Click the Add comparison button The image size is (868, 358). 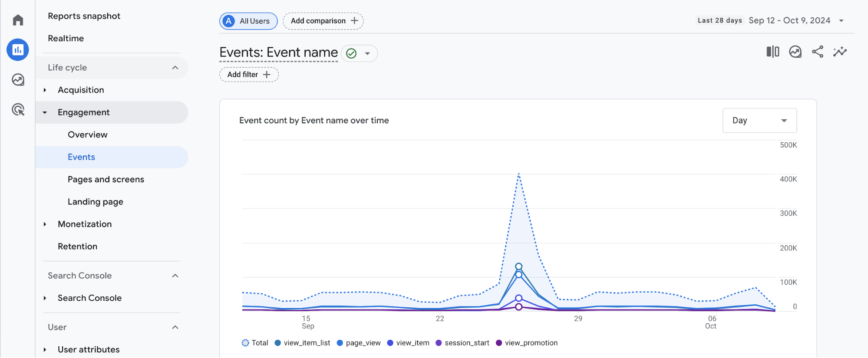[323, 21]
